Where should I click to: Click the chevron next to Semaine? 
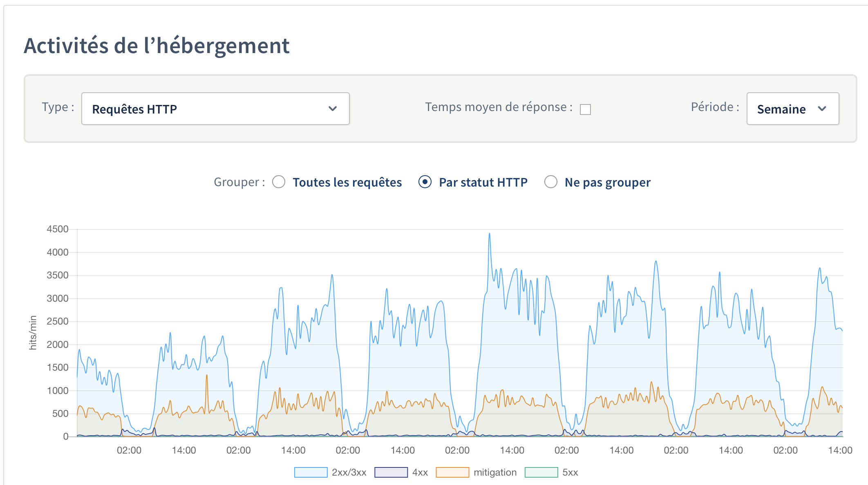(x=822, y=109)
